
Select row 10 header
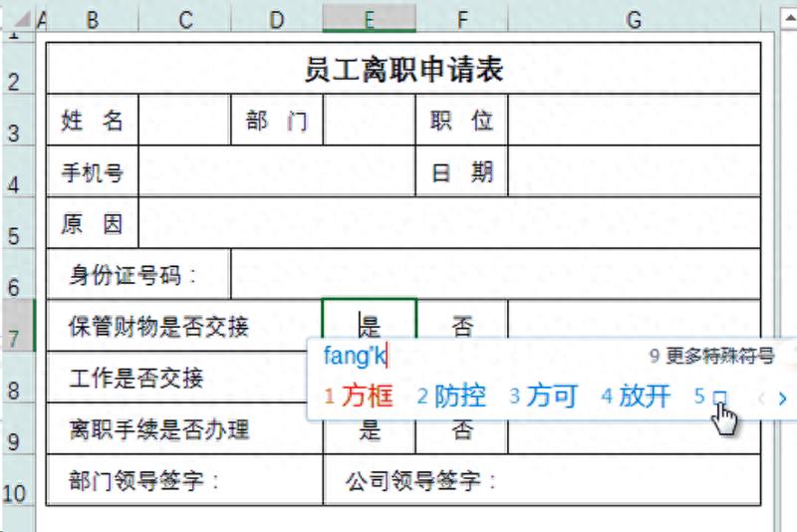pyautogui.click(x=18, y=480)
